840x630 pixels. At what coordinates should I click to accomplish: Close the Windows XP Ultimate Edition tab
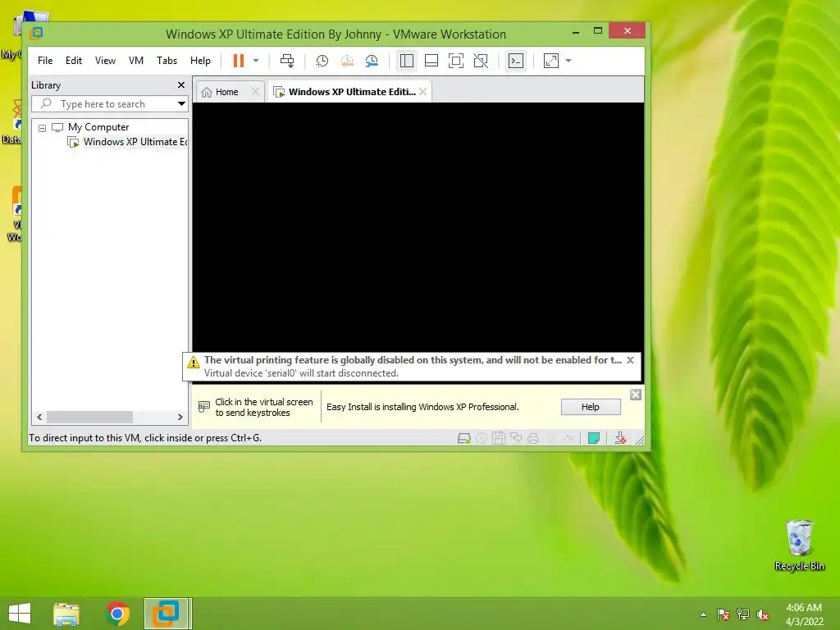(x=423, y=92)
